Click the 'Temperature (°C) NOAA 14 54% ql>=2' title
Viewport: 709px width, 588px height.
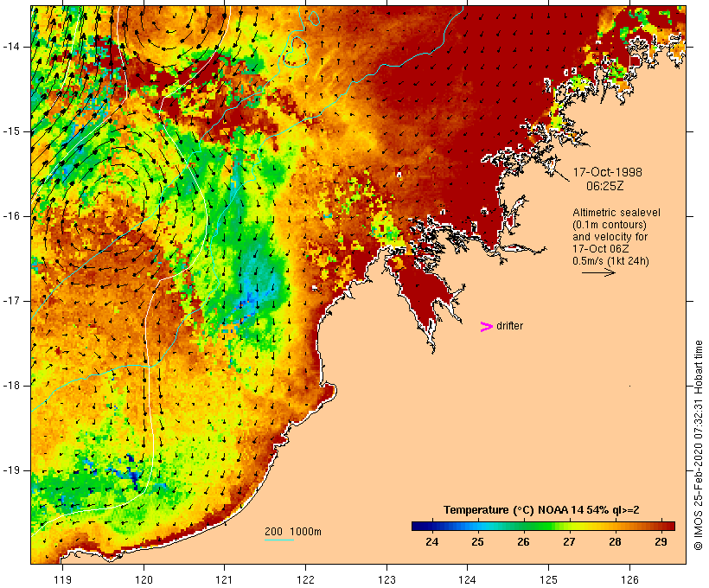(541, 510)
